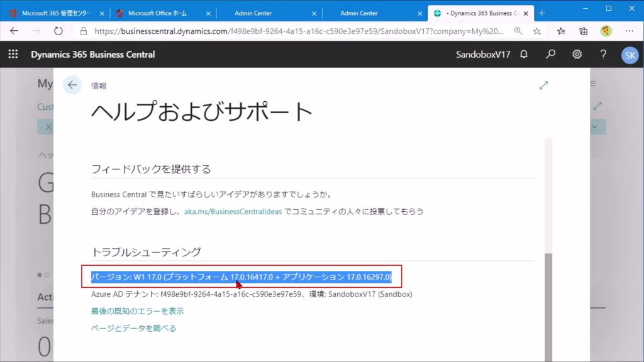Open a new browser tab
644x362 pixels.
(x=541, y=13)
